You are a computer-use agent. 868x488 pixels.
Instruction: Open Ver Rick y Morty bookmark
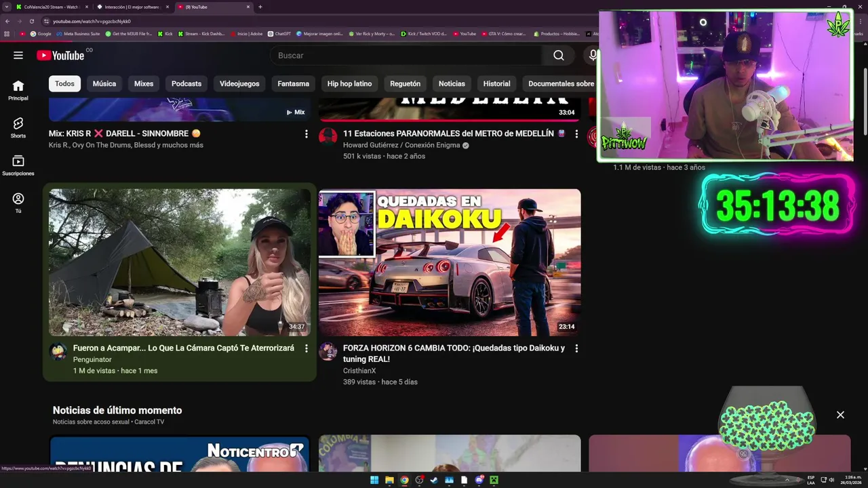(x=372, y=34)
